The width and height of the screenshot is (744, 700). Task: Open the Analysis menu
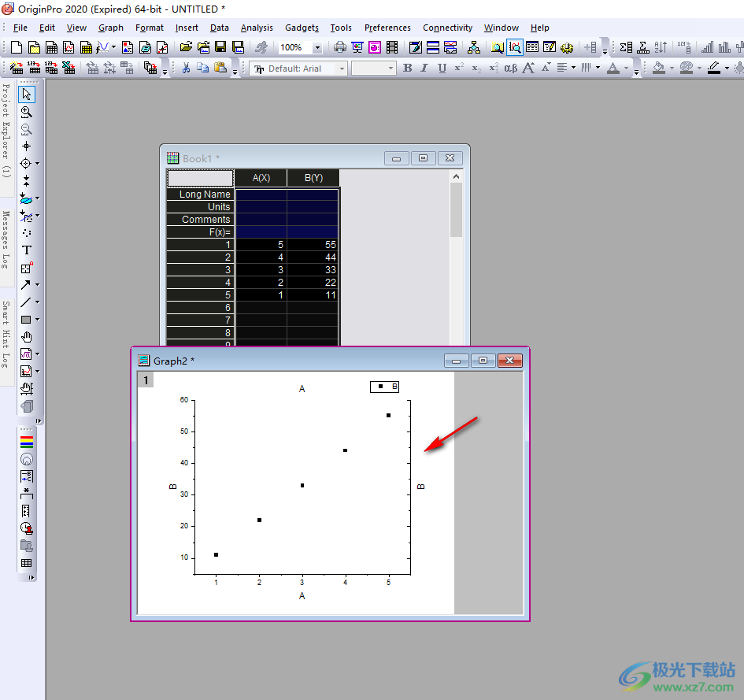[257, 28]
